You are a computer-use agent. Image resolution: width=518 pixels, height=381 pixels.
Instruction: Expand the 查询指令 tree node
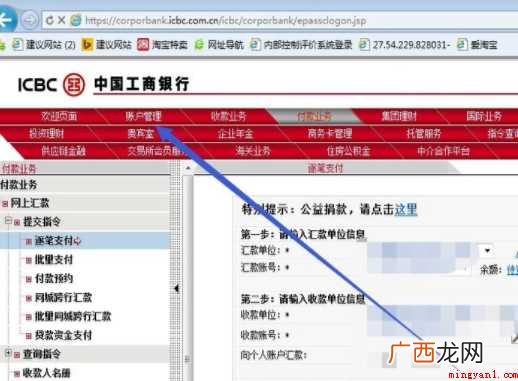8,353
